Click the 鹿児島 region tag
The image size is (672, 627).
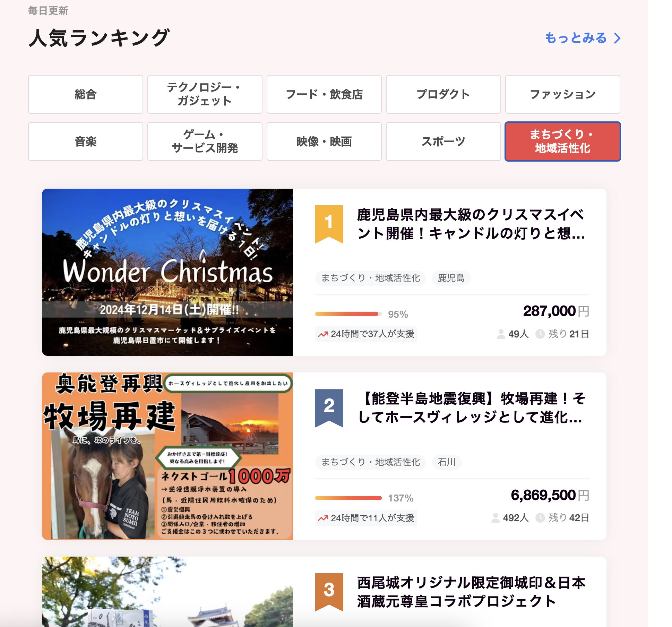451,278
